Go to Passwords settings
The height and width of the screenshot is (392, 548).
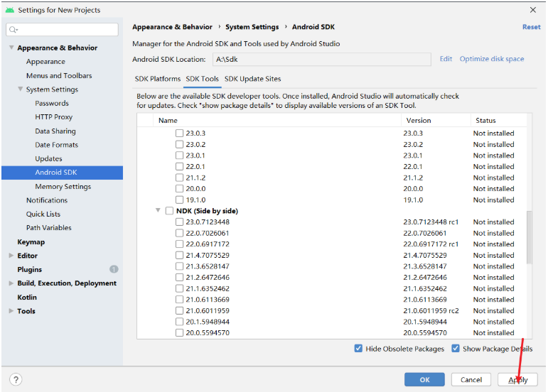pos(52,103)
